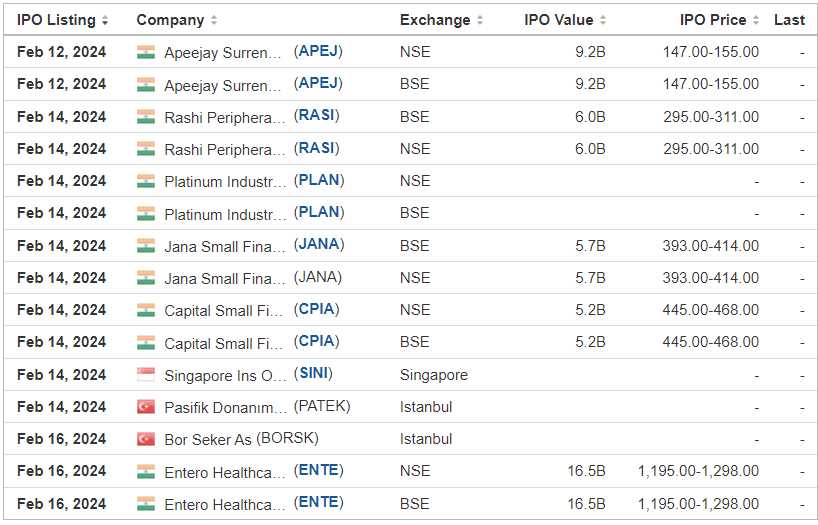Click Singapore flag in Singapore Ins row
Viewport: 818px width, 525px height.
coord(146,375)
